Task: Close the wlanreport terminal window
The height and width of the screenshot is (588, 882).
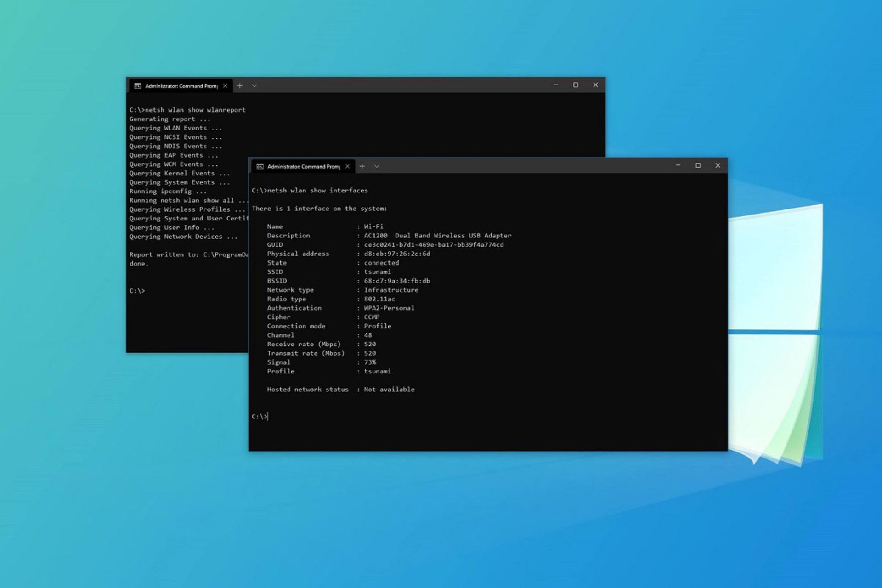Action: 595,85
